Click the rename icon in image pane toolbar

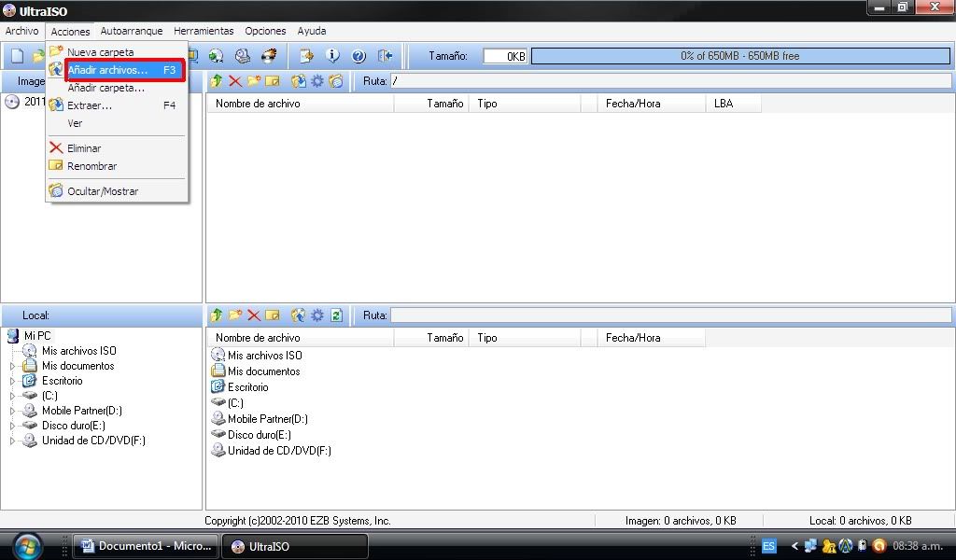273,81
